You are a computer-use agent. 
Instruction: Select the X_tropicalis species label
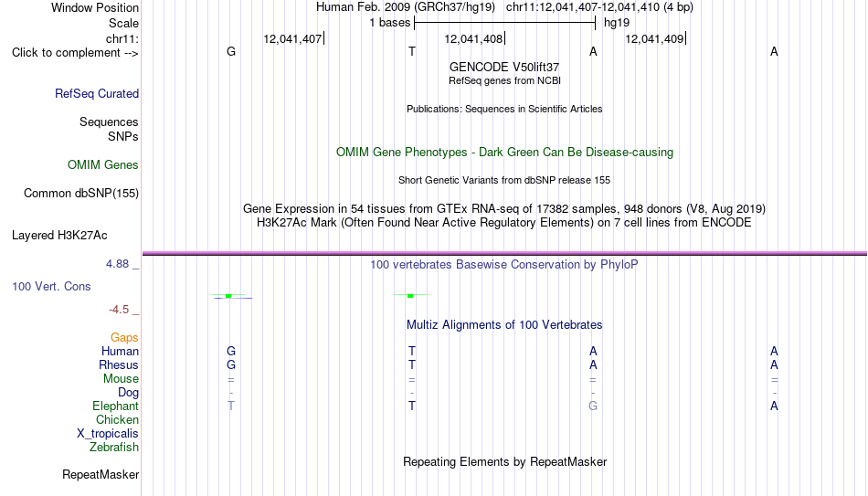[108, 434]
